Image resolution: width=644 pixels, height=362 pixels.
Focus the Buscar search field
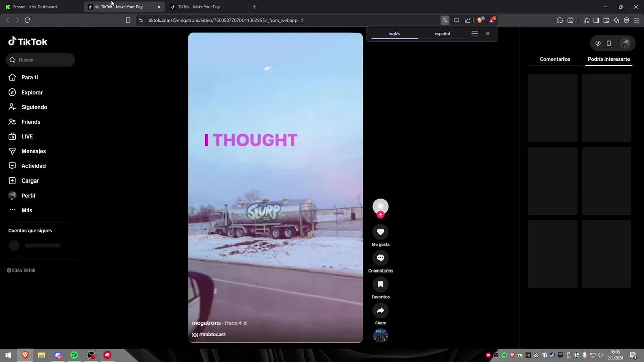pos(40,60)
